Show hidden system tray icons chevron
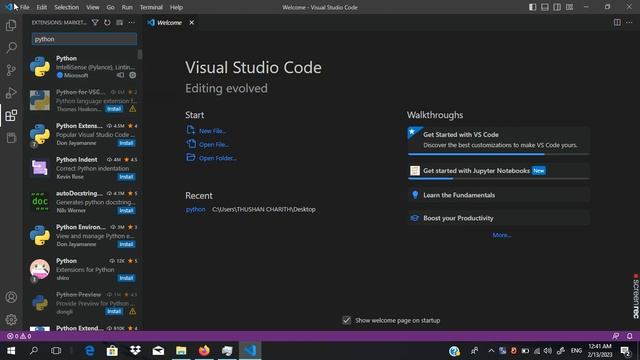The width and height of the screenshot is (640, 360). [491, 351]
